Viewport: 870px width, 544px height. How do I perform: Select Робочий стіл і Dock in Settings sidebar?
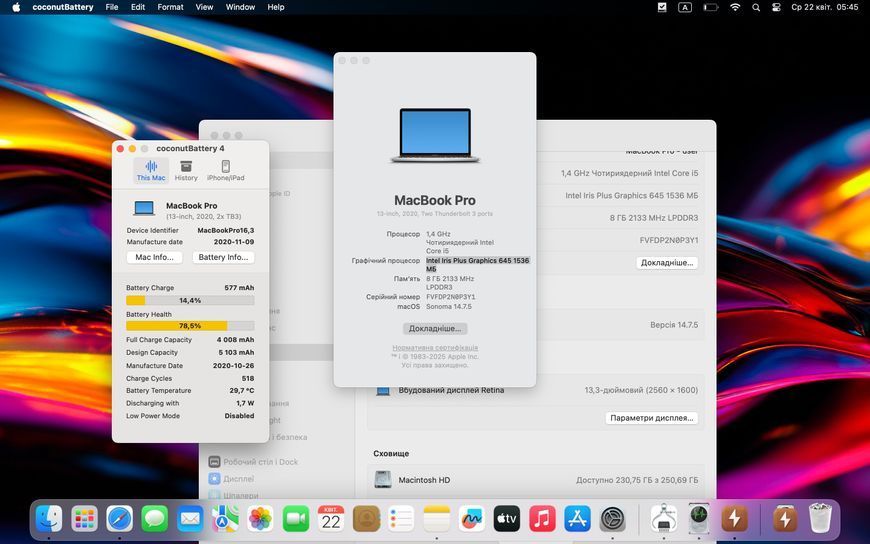pos(253,462)
